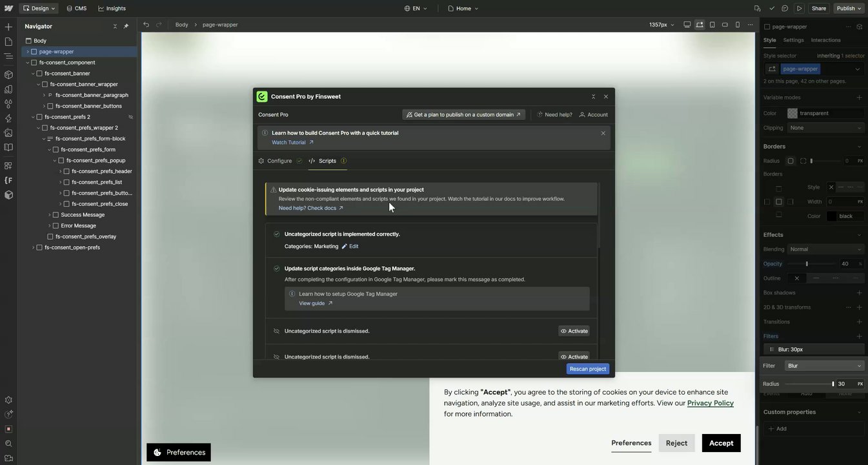Click the transparent color swatch

pyautogui.click(x=792, y=113)
